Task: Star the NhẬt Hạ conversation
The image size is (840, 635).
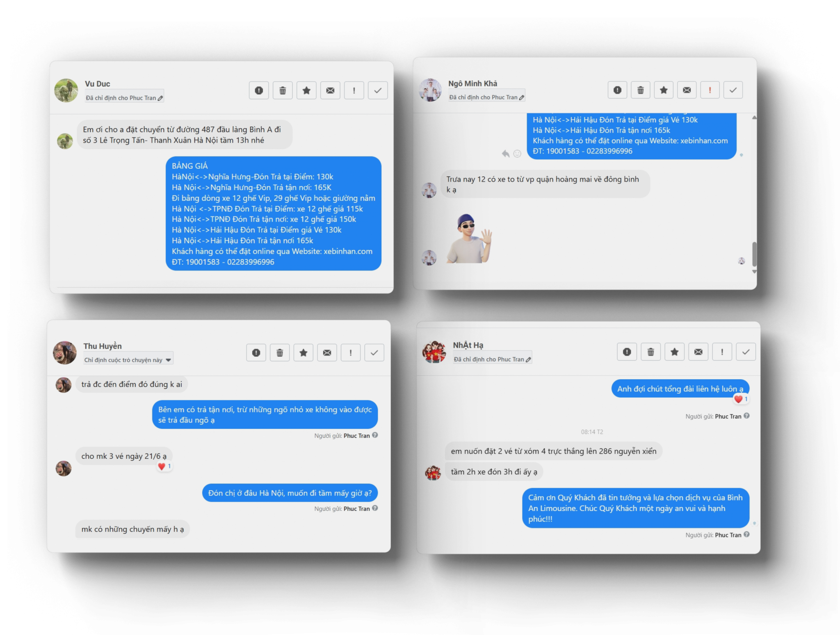Action: coord(675,352)
